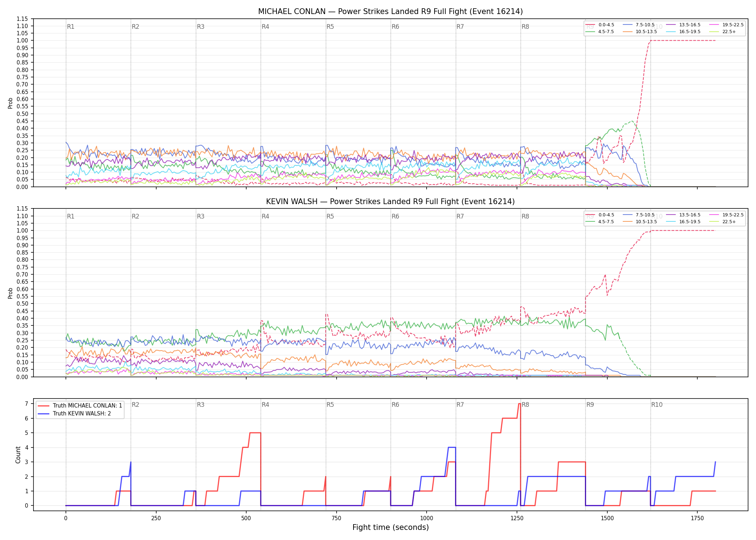756x540 pixels.
Task: Click the 1000 tick on the fight time axis
Action: pyautogui.click(x=427, y=518)
